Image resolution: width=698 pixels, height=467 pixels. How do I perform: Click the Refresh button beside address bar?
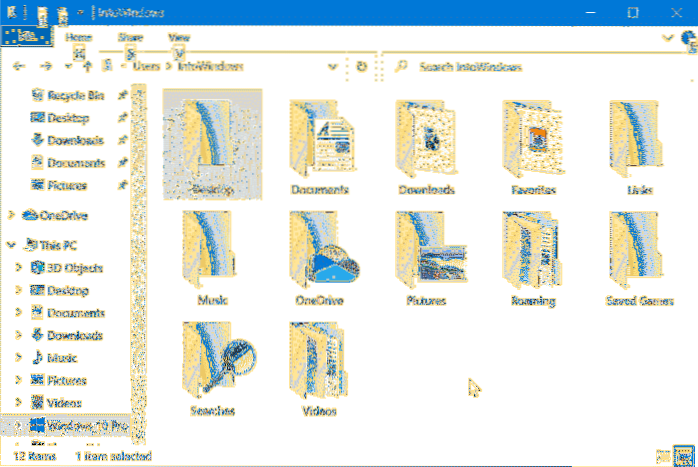tap(361, 66)
